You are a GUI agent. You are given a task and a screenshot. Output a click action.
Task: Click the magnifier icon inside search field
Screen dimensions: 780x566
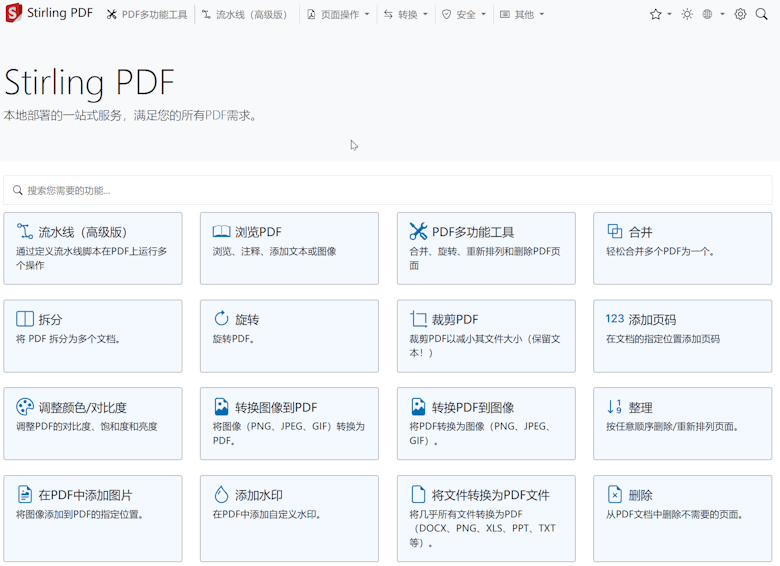point(18,190)
